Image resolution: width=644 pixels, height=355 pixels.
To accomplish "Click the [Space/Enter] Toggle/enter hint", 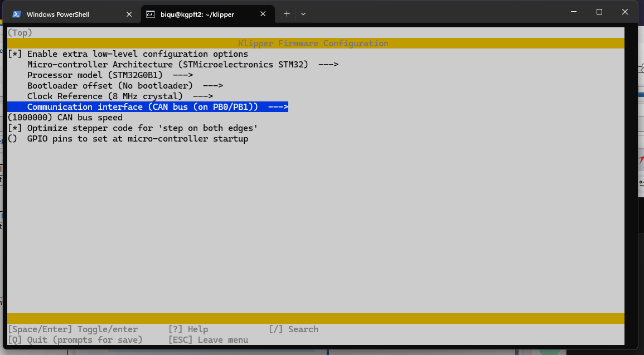I will point(72,329).
